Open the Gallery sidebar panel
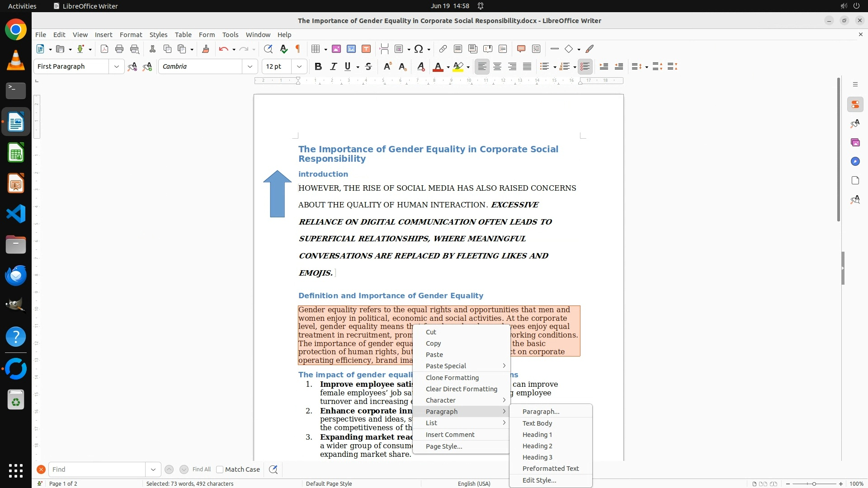 pos(855,142)
